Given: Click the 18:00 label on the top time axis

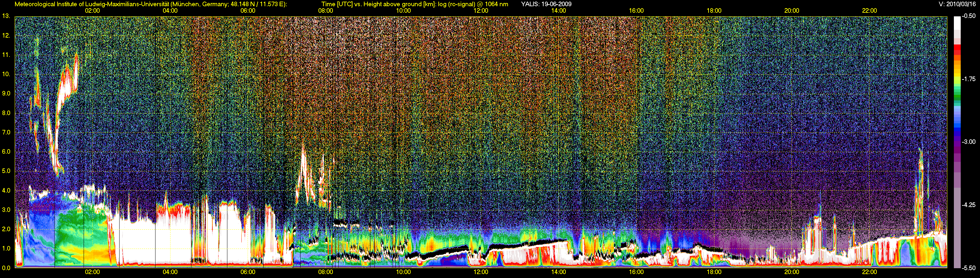Looking at the screenshot, I should [x=714, y=11].
